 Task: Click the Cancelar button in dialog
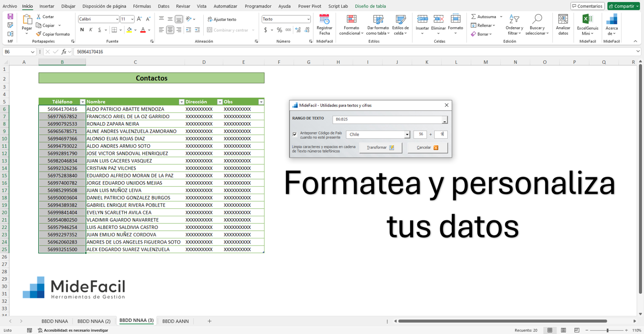click(428, 147)
